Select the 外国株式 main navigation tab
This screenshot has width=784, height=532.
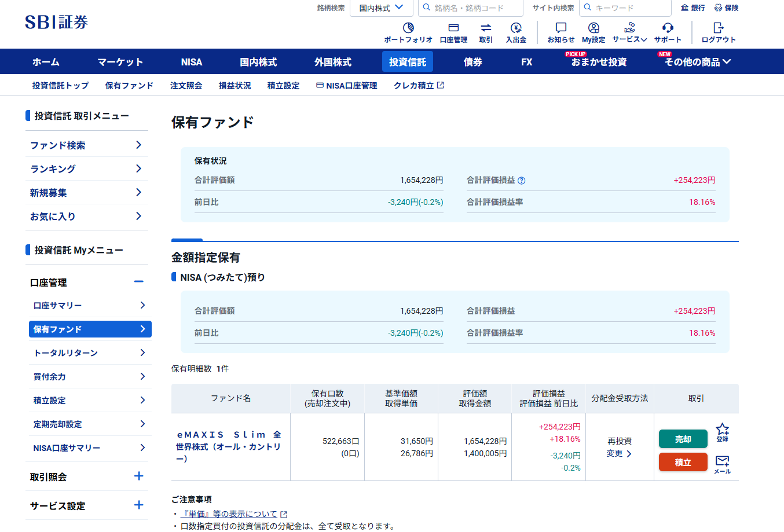(333, 62)
